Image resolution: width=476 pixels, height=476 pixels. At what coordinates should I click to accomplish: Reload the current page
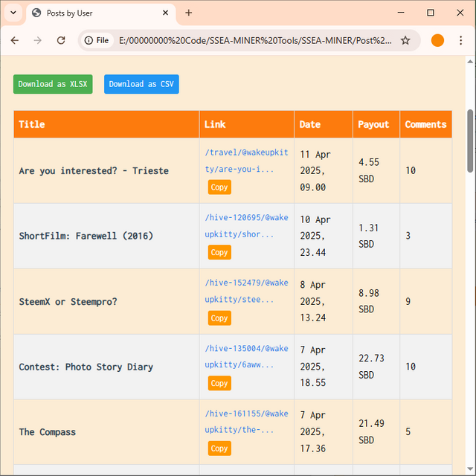(61, 40)
